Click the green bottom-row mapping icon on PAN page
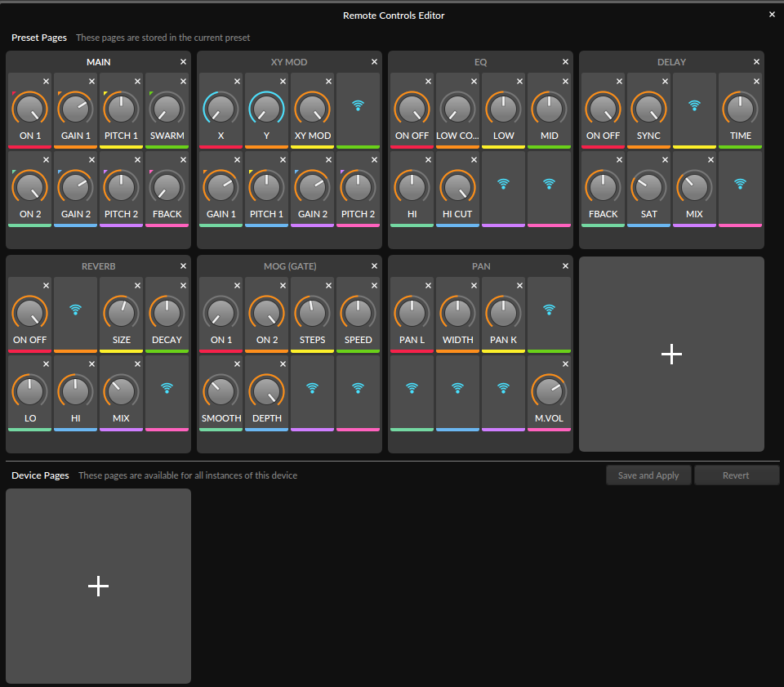This screenshot has width=784, height=687. coord(412,388)
